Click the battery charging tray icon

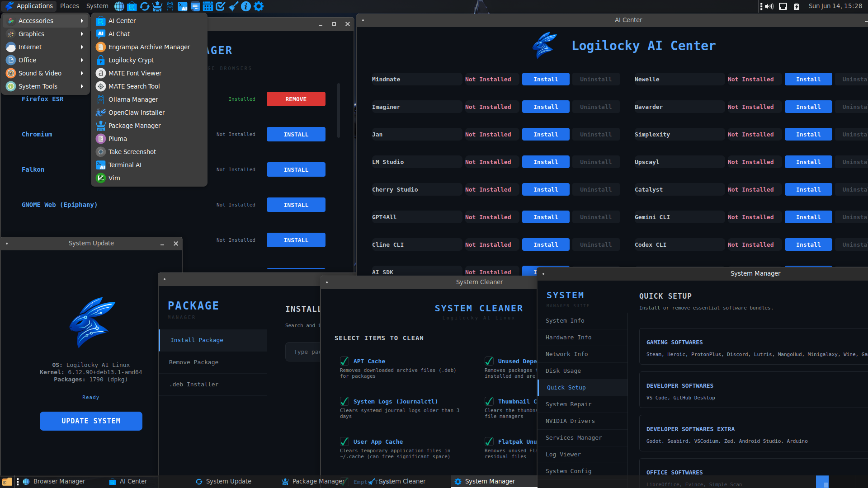tap(797, 6)
